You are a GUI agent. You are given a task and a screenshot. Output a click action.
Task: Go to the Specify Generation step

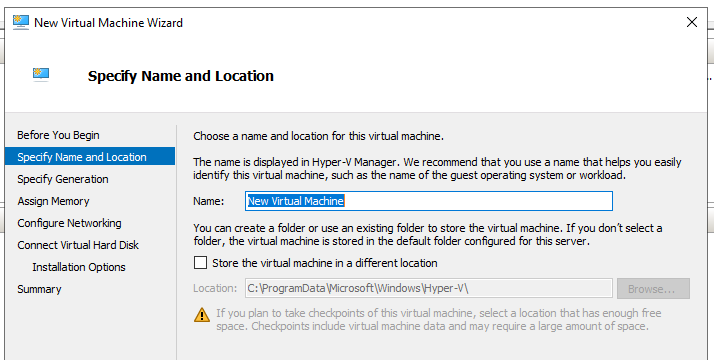63,179
